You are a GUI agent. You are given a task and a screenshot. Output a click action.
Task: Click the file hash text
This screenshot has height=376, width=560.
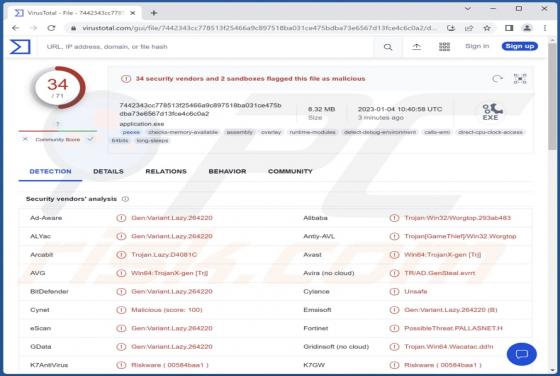[x=200, y=110]
